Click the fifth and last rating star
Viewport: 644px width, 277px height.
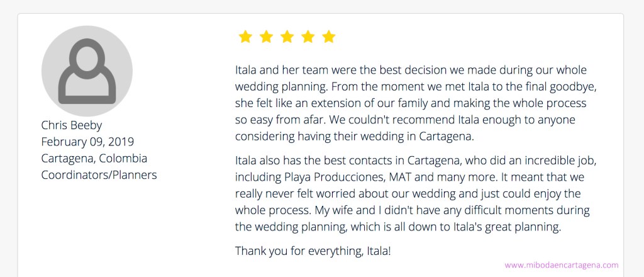coord(328,37)
